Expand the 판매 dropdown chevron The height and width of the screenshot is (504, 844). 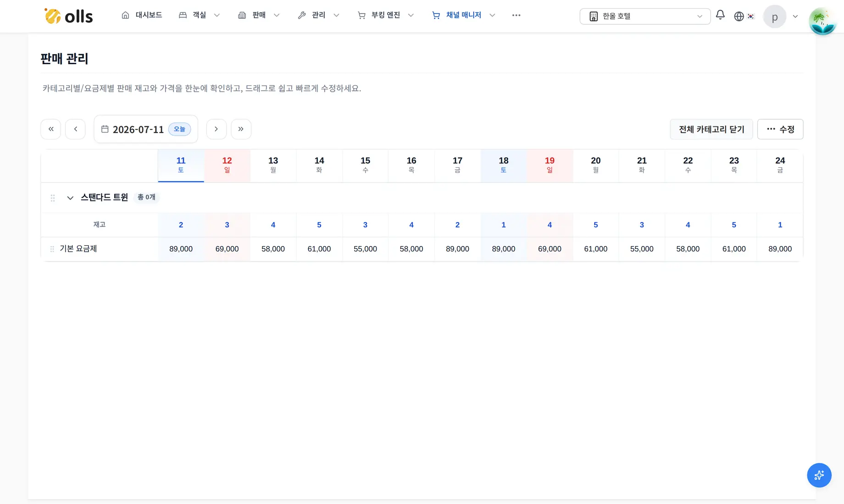click(x=277, y=16)
